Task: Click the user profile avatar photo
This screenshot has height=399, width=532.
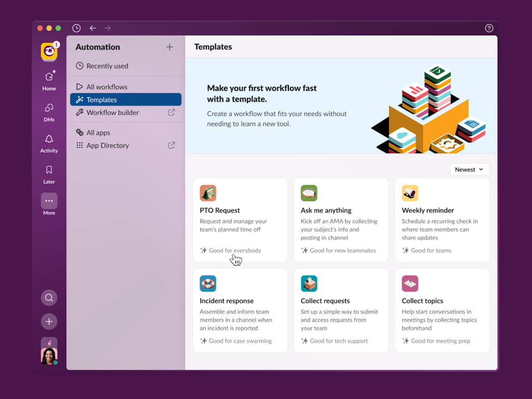Action: point(49,356)
